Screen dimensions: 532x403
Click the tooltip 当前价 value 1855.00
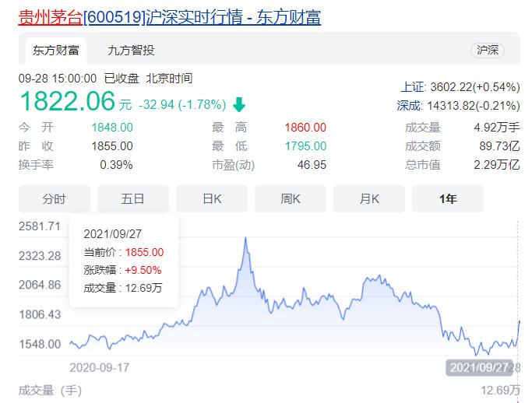pos(145,252)
